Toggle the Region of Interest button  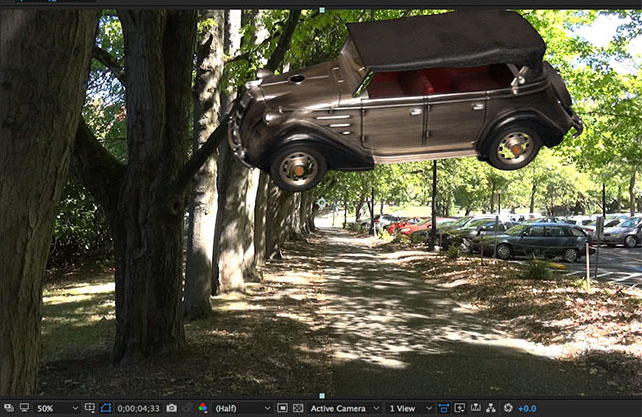[282, 408]
